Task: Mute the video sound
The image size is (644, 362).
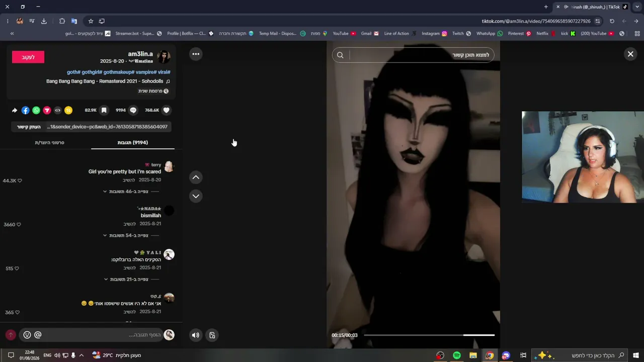Action: (x=196, y=335)
